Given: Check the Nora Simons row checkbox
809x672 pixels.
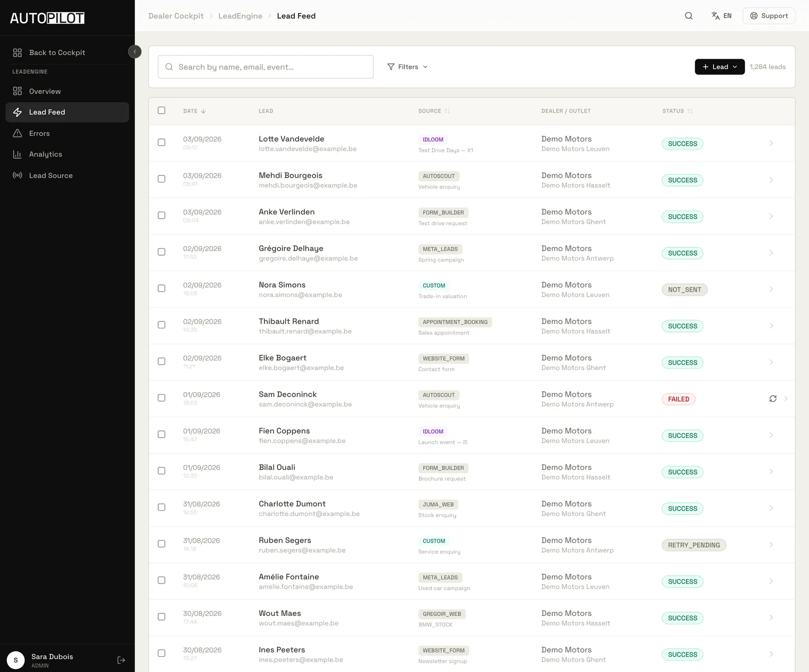Looking at the screenshot, I should (161, 289).
